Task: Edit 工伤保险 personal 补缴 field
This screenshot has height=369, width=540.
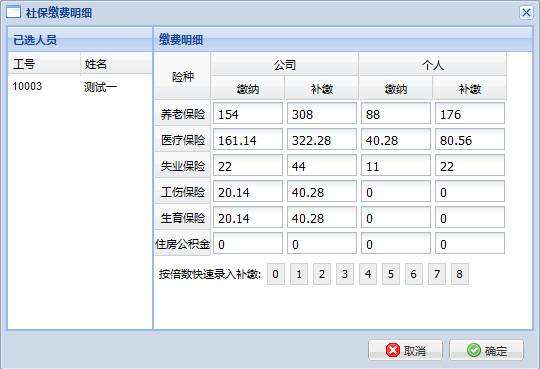Action: coord(470,191)
